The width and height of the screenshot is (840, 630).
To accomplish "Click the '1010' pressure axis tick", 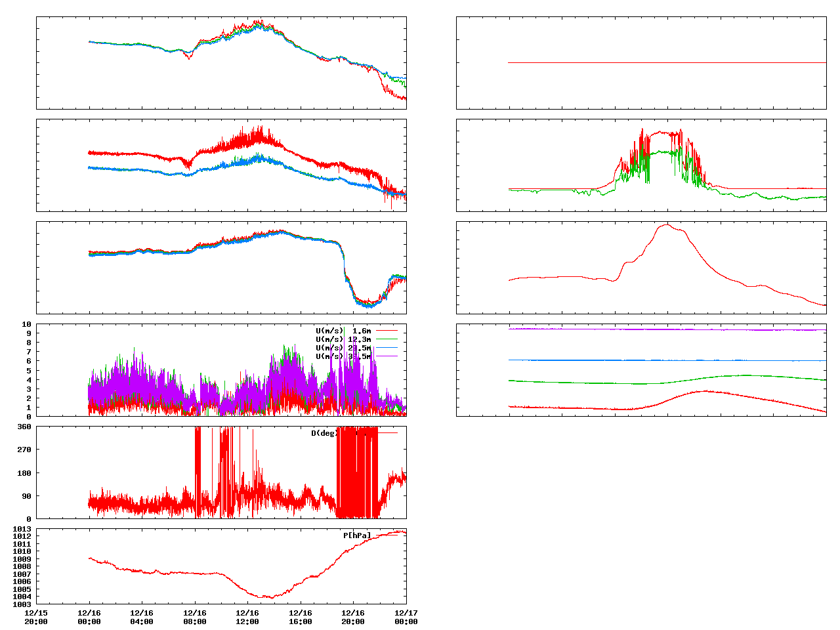I will click(x=22, y=551).
